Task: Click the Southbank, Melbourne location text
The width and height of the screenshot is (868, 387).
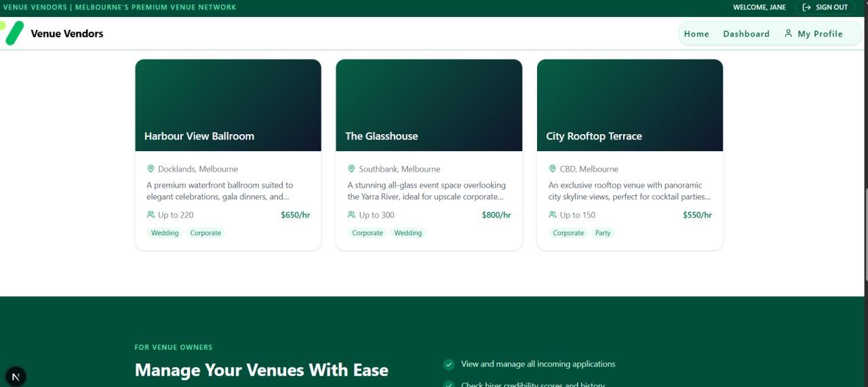Action: [399, 169]
